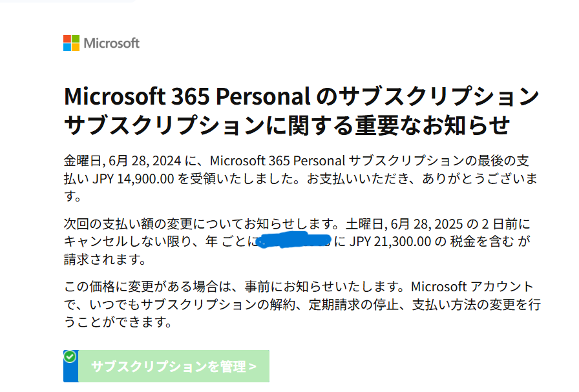Viewport: 579px width, 392px height.
Task: Click the renewal date "土曜日, 6月 28, 2025"
Action: 405,224
